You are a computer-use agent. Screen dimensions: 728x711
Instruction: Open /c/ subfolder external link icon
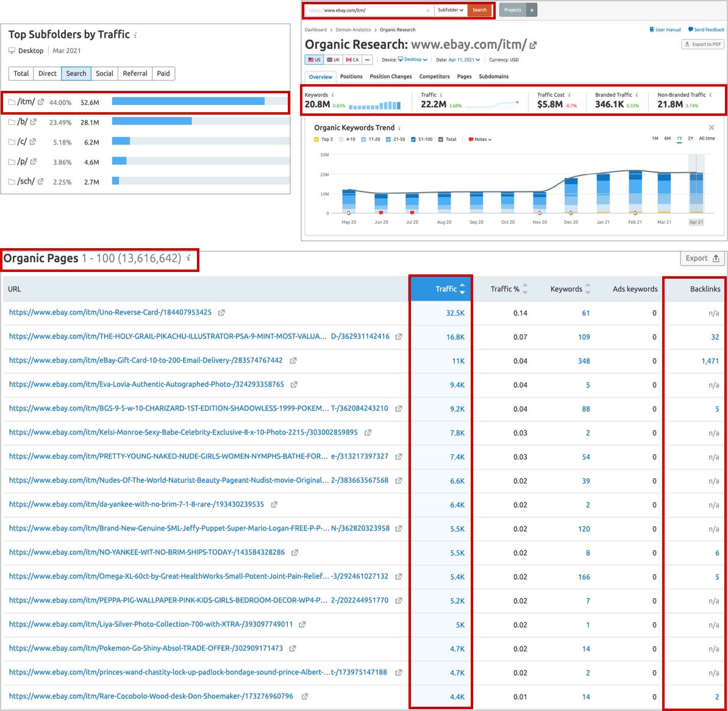(x=33, y=142)
